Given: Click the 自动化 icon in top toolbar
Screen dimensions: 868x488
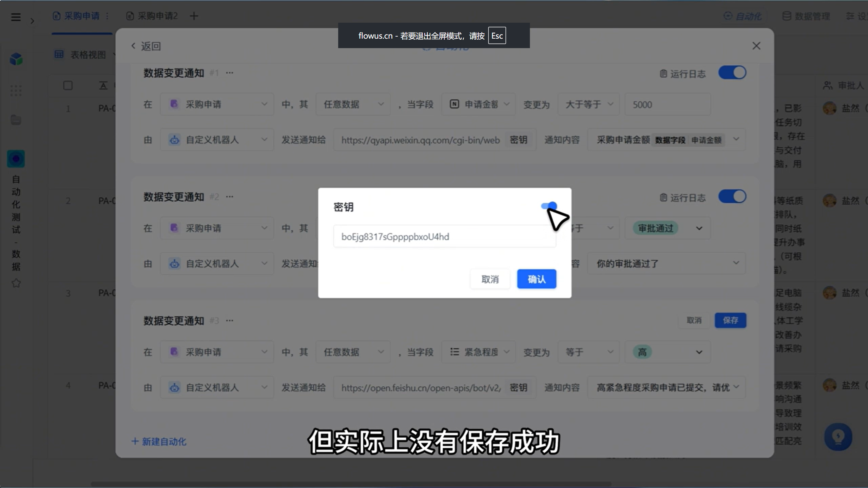Looking at the screenshot, I should (728, 16).
